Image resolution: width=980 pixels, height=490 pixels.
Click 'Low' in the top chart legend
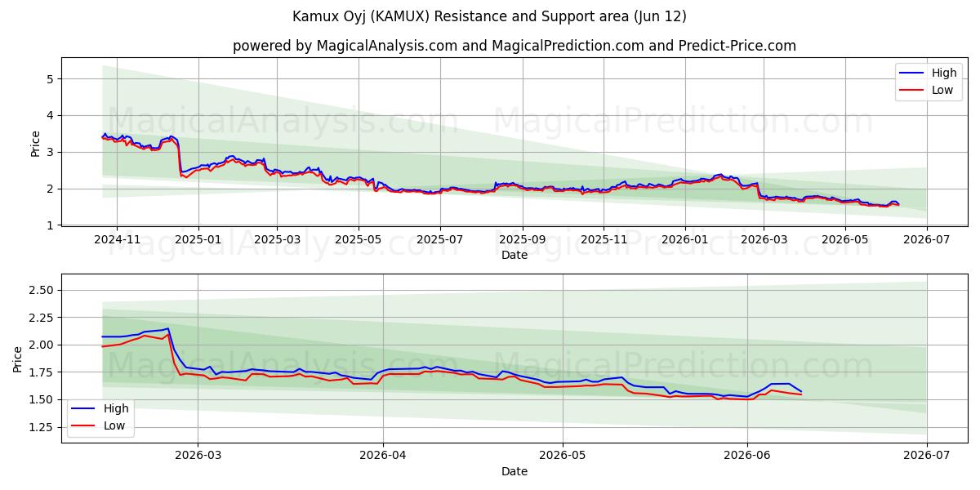coord(942,90)
